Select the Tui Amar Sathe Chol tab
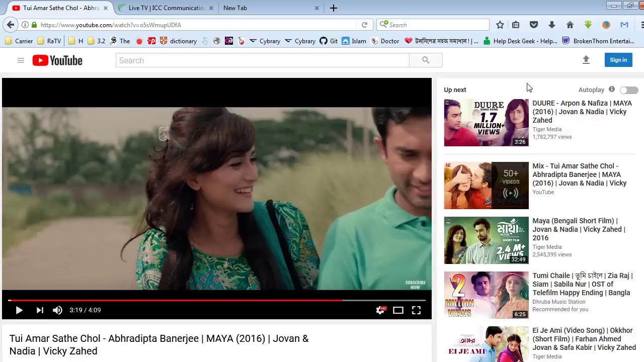The height and width of the screenshot is (362, 644). point(60,8)
